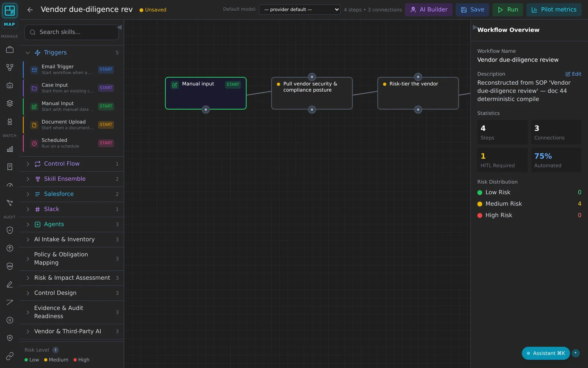Click the bottom connector of Manual input node
Image resolution: width=588 pixels, height=368 pixels.
pos(206,110)
